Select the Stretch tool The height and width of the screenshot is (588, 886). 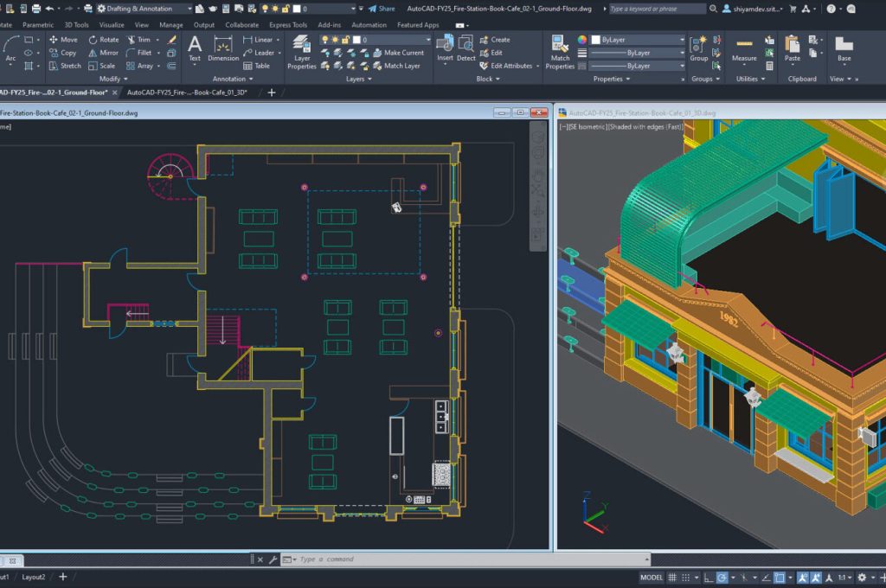(x=65, y=66)
